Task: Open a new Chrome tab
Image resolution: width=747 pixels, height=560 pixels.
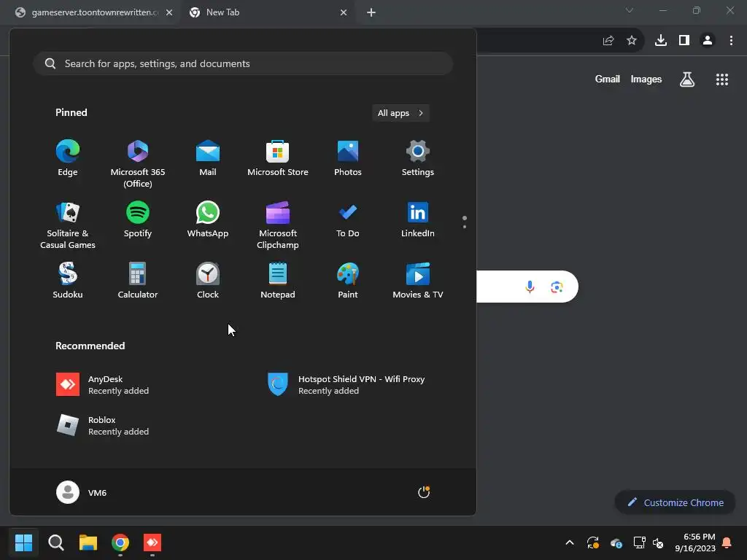Action: tap(371, 12)
